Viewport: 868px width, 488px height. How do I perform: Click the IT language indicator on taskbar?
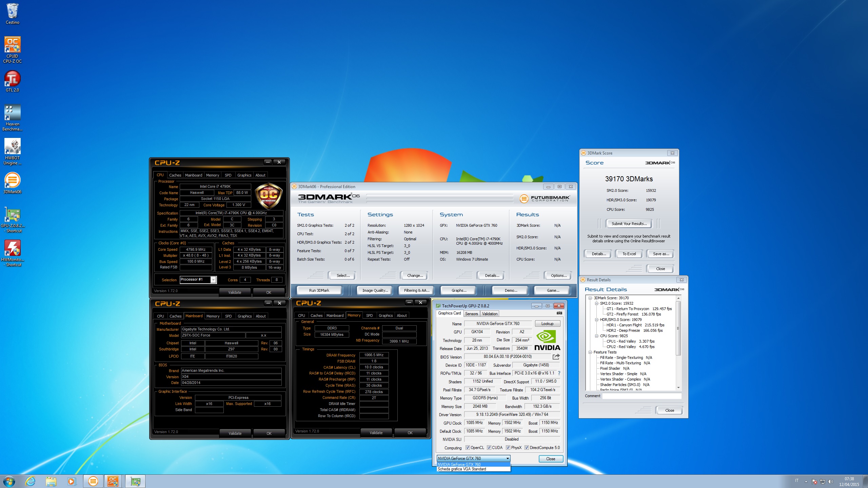pos(796,481)
